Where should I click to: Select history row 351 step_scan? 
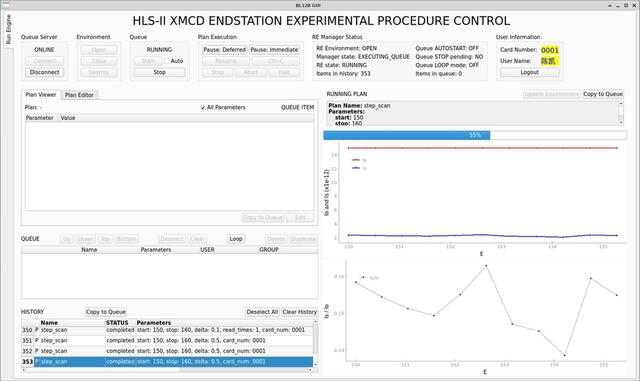tap(167, 341)
